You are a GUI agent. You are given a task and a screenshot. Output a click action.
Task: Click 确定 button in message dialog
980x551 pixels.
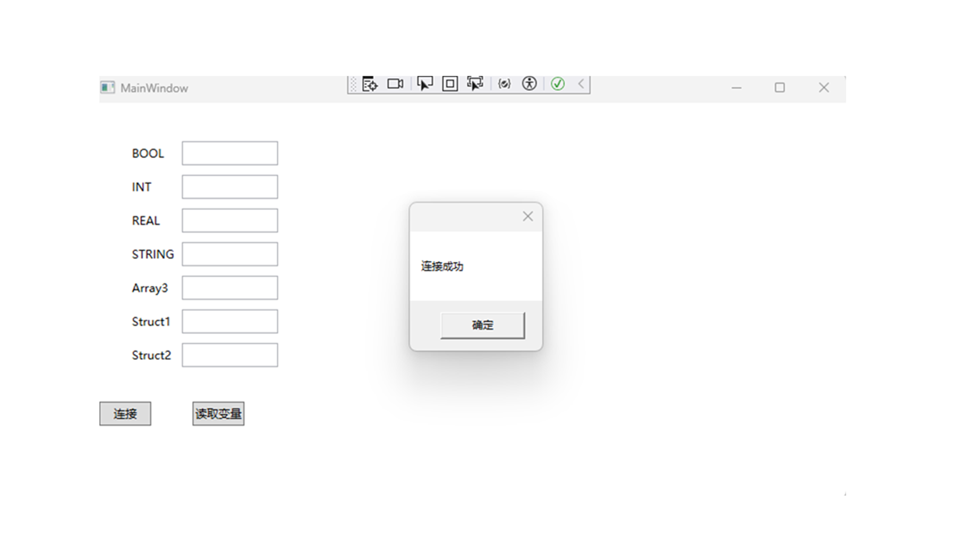(x=482, y=325)
